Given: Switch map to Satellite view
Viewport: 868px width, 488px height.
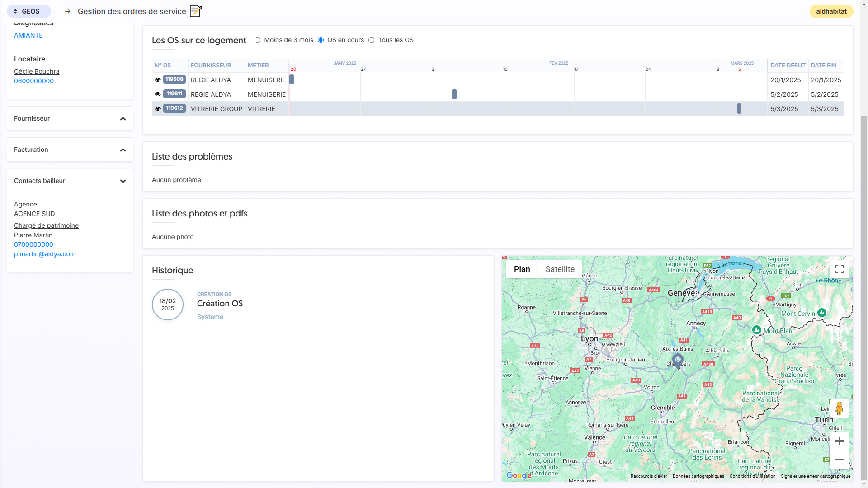Looking at the screenshot, I should click(560, 269).
